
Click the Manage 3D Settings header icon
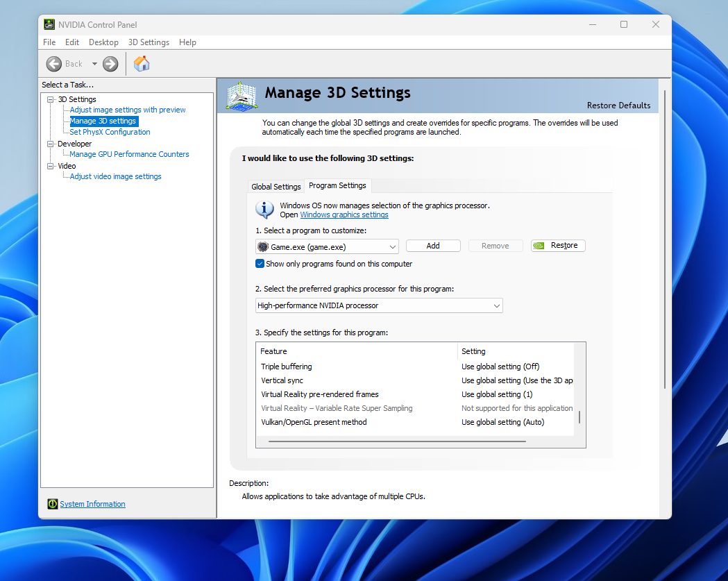click(242, 96)
